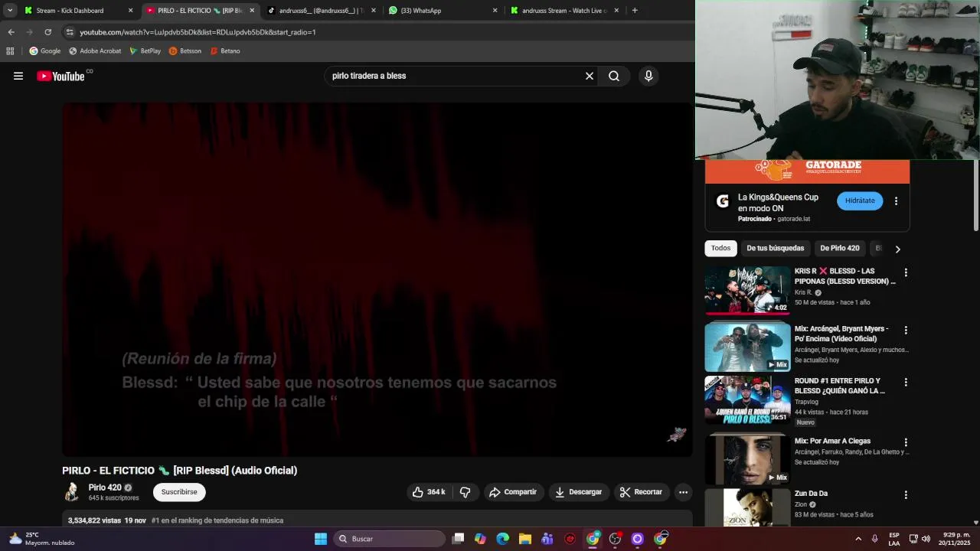Viewport: 980px width, 551px height.
Task: Open the Chrome apps grid shortcut
Action: pyautogui.click(x=10, y=51)
